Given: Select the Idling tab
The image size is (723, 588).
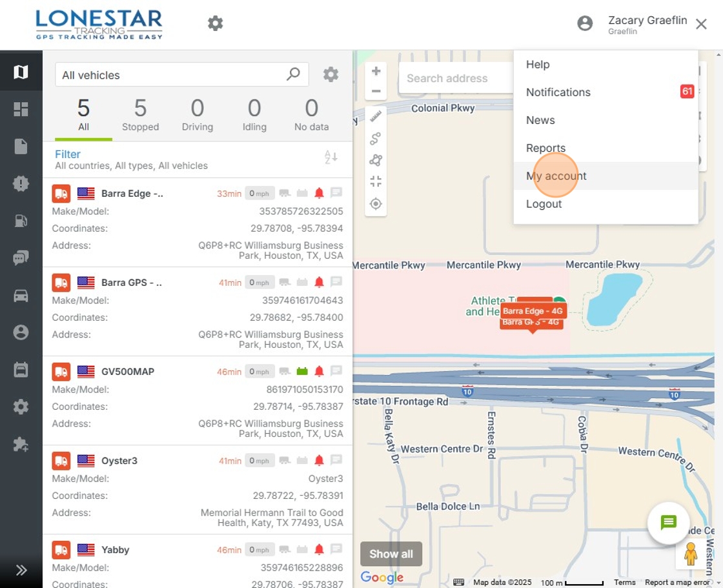Looking at the screenshot, I should coord(254,116).
